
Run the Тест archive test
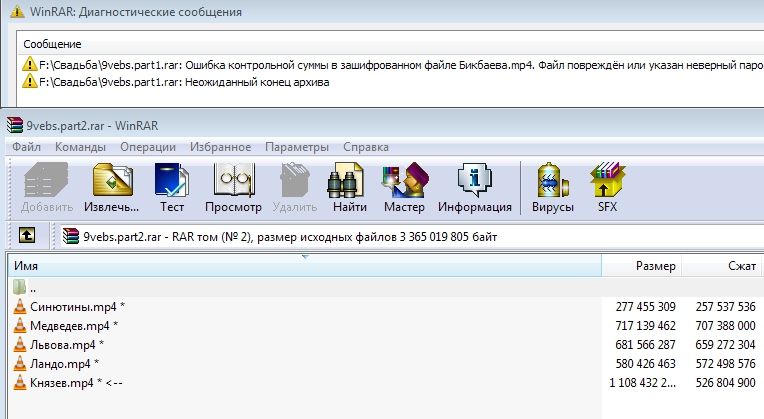(172, 180)
